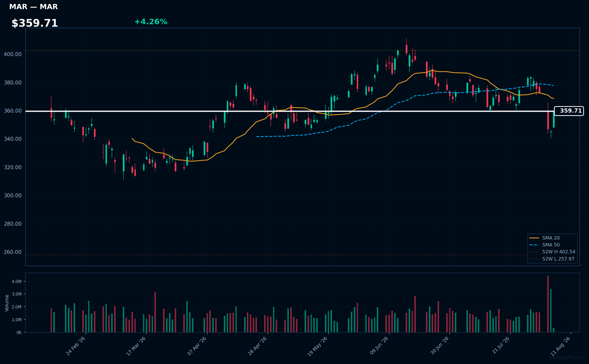Screen dimensions: 589x364
Task: Click the 340.00 price axis label
Action: coord(13,139)
